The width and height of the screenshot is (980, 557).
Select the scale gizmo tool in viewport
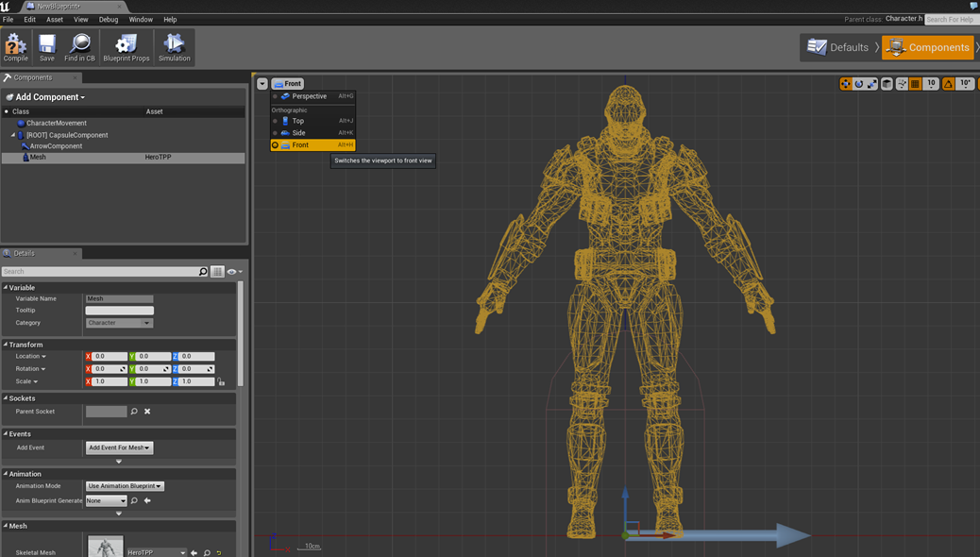point(871,84)
